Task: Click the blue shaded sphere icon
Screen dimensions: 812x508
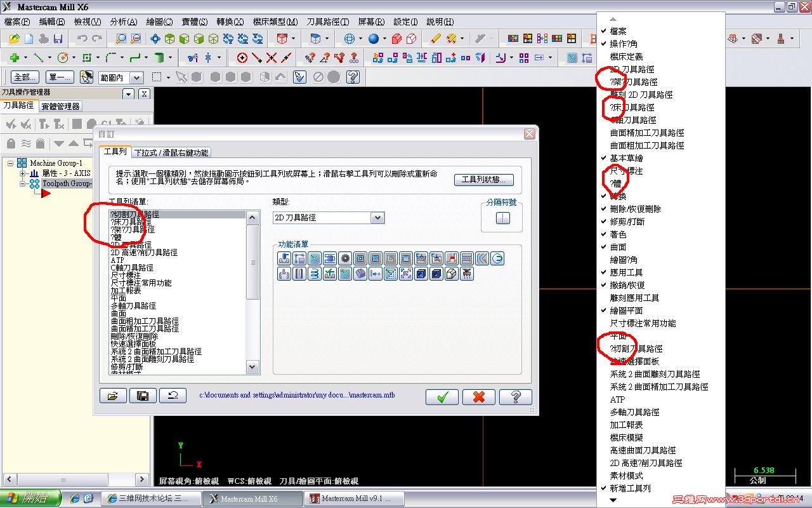Action: (373, 39)
